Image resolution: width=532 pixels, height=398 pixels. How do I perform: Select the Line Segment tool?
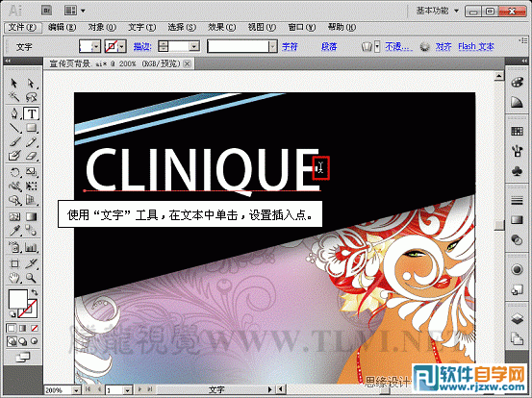tap(13, 128)
